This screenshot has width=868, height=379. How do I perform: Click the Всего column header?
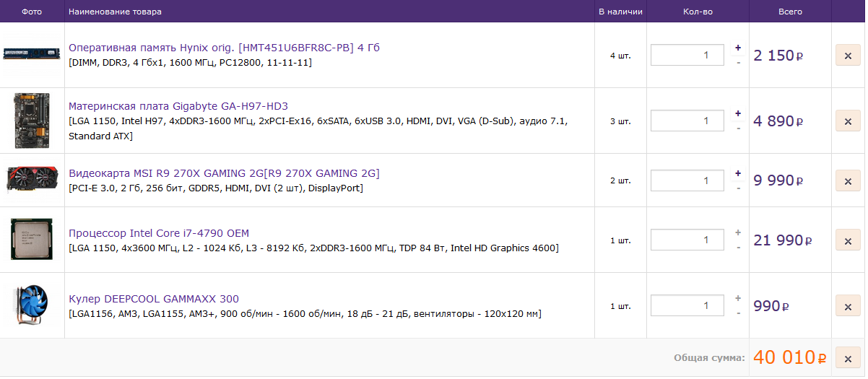[790, 12]
